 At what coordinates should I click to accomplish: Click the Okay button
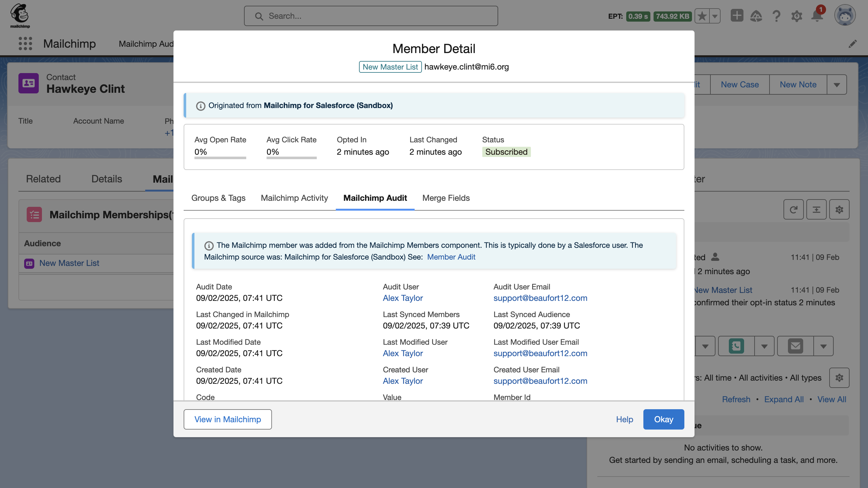click(663, 419)
